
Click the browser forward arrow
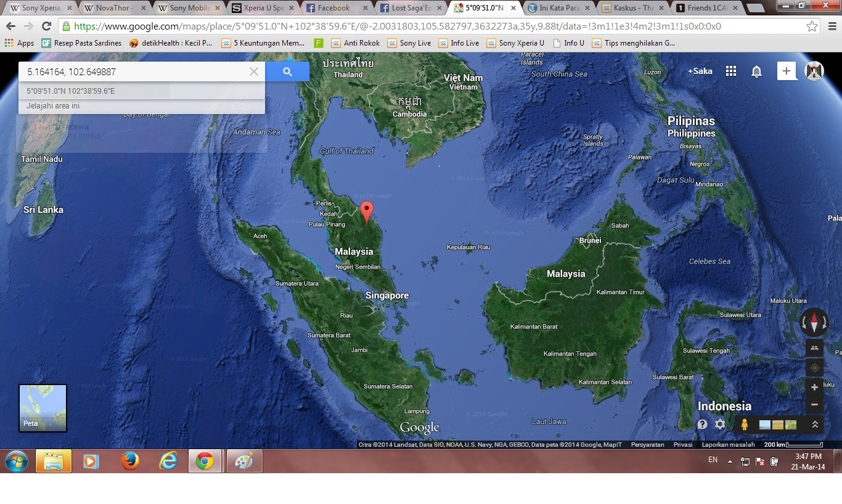point(28,26)
